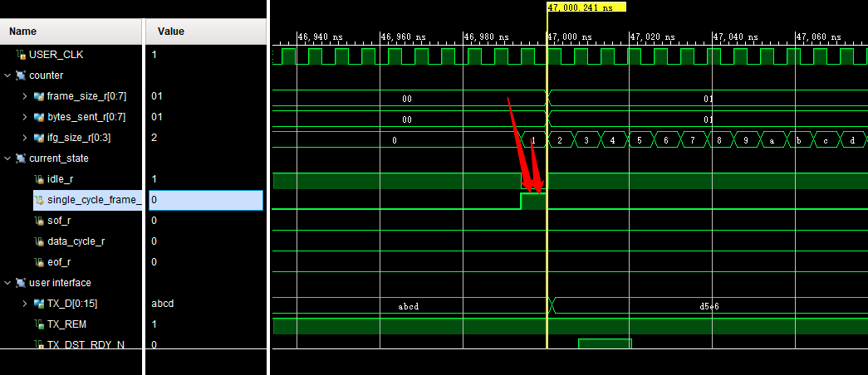Click the TX_DST_RDY_N signal icon
868x375 pixels.
39,344
